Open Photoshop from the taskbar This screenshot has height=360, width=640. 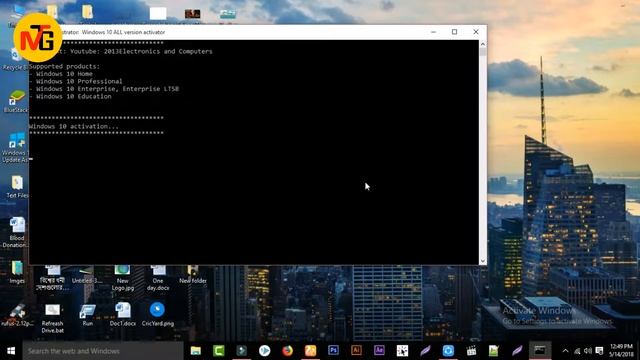(x=333, y=351)
